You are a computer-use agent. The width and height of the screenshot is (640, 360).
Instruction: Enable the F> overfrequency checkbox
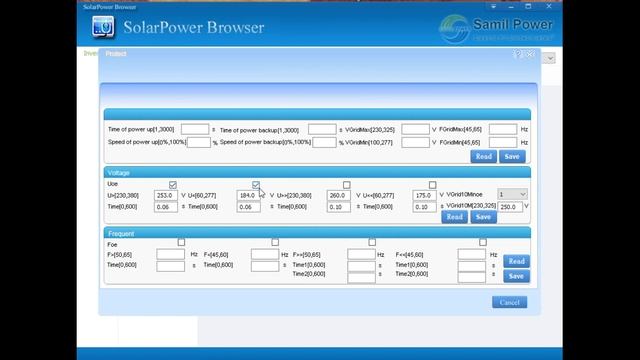point(181,242)
